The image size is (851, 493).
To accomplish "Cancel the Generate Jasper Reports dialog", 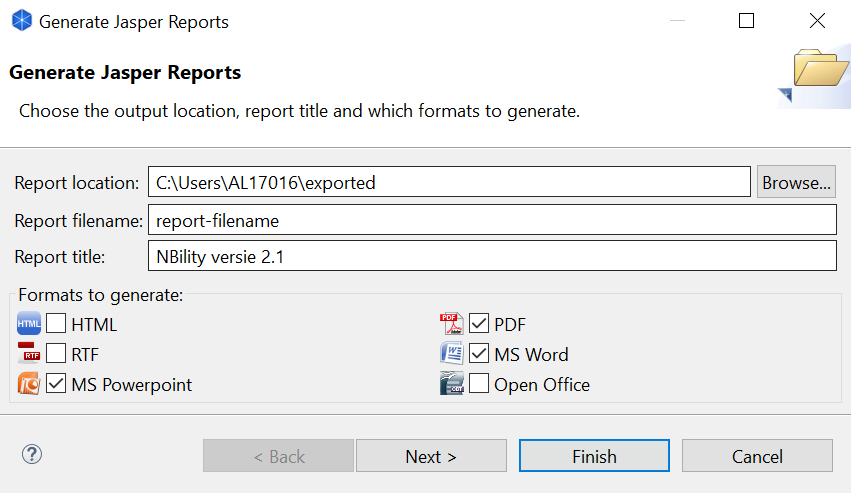I will (x=757, y=456).
